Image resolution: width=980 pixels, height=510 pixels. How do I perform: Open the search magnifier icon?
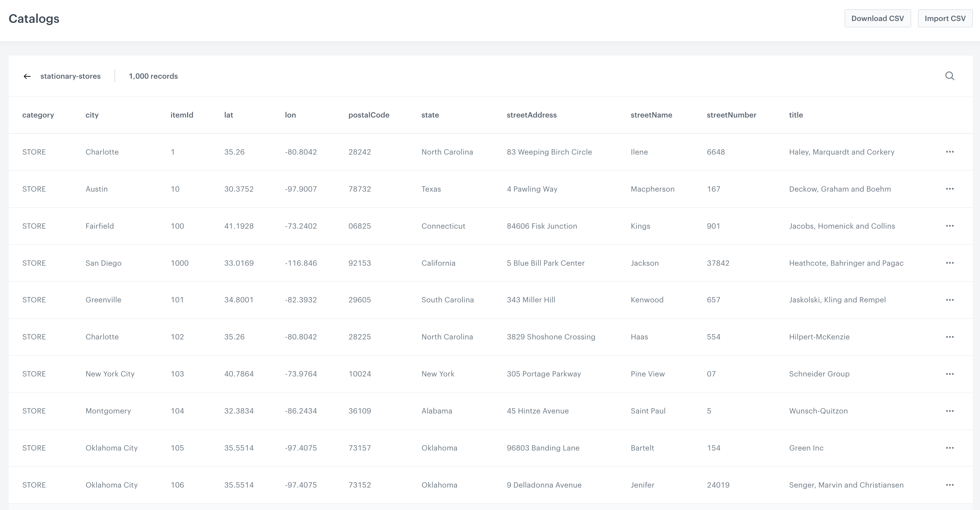coord(950,76)
